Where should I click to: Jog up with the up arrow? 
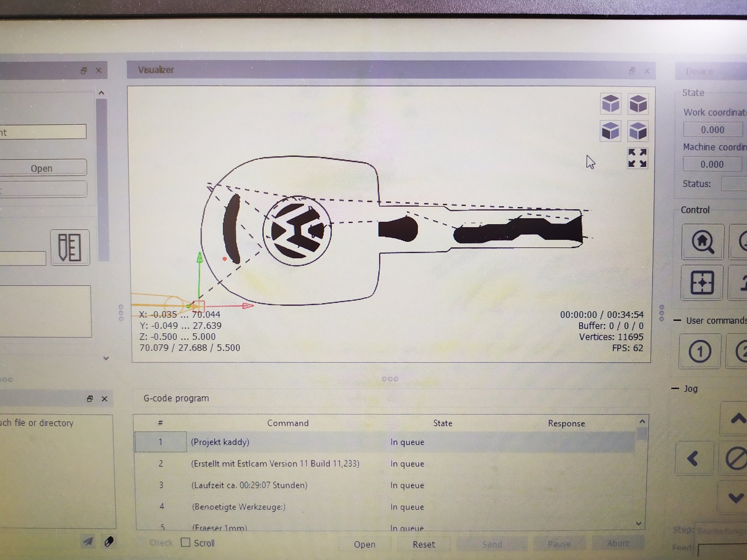point(738,419)
